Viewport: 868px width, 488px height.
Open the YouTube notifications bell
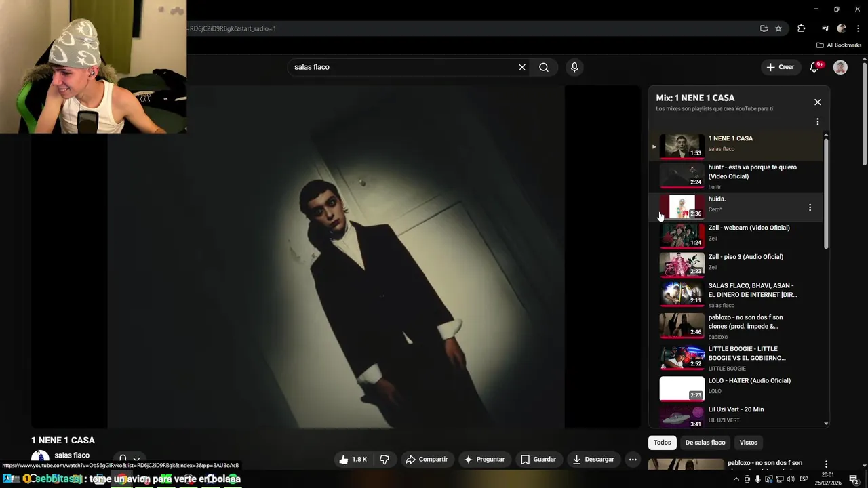(815, 67)
